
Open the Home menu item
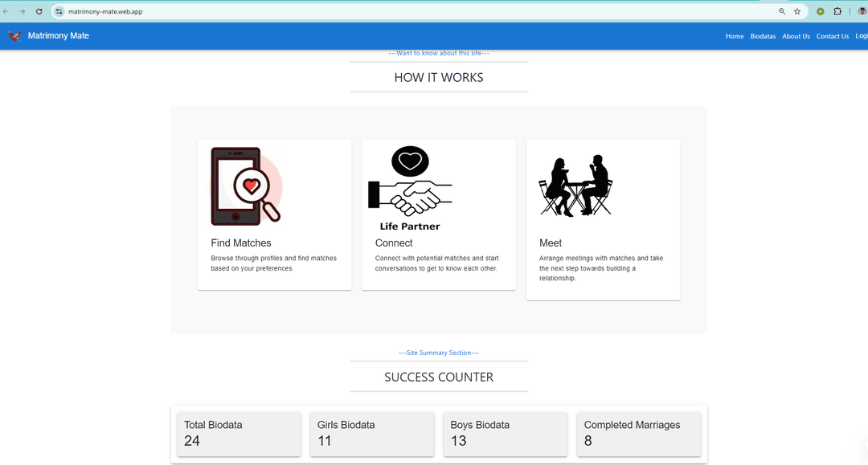(735, 36)
